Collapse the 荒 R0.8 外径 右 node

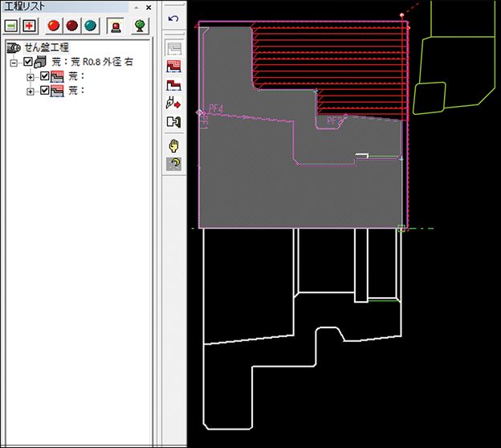click(14, 63)
